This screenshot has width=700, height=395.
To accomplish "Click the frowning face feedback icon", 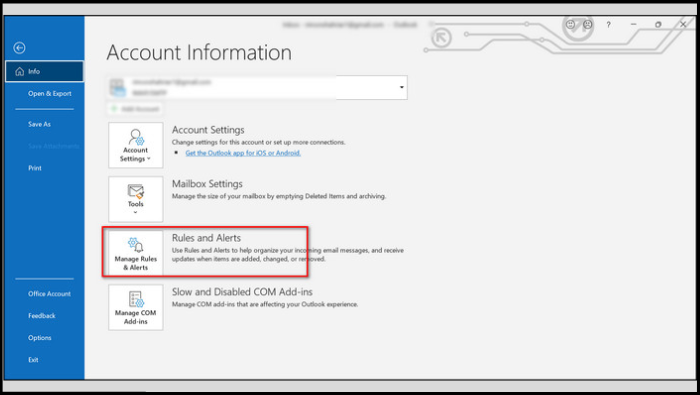I will [x=588, y=25].
